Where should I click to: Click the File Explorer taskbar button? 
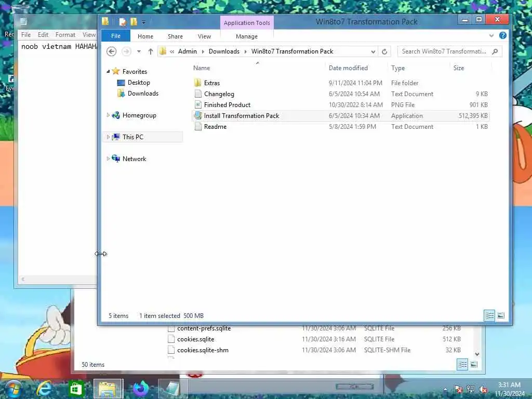coord(108,389)
